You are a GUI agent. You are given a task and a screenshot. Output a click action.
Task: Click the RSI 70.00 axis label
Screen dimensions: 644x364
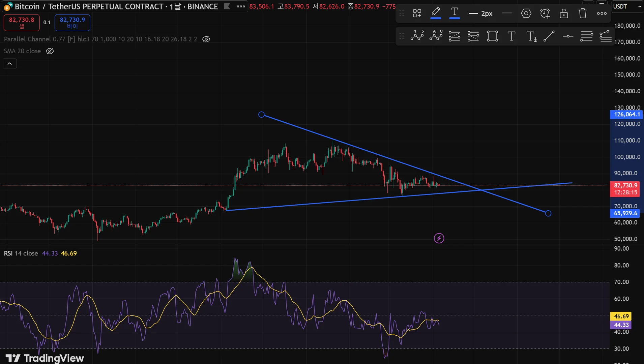(x=621, y=282)
